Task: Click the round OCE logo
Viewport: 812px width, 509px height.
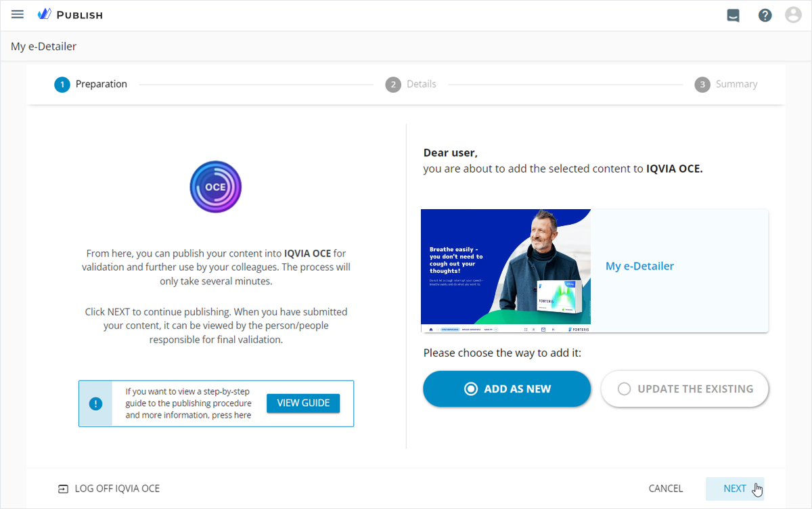Action: click(x=216, y=187)
